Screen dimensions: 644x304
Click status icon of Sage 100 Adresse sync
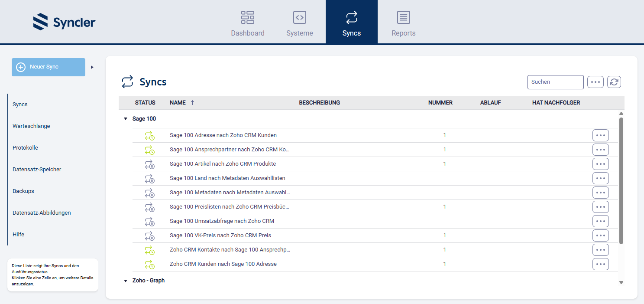[x=149, y=136]
